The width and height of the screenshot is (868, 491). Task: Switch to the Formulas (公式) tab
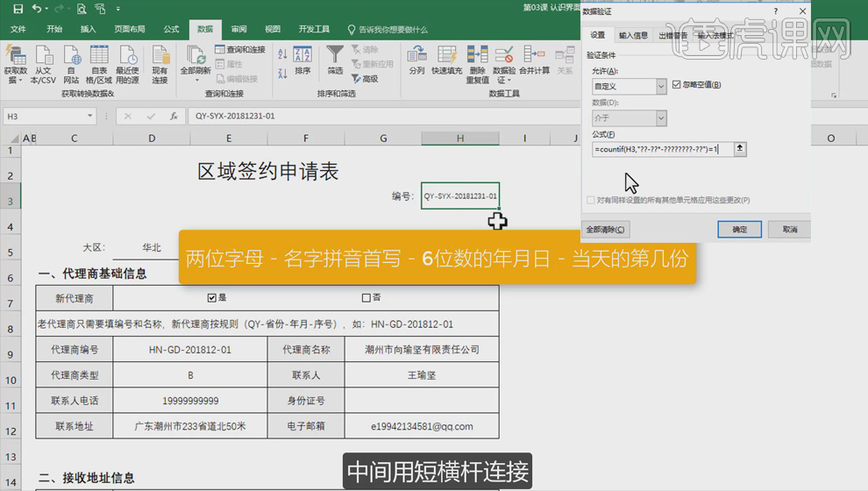tap(171, 29)
